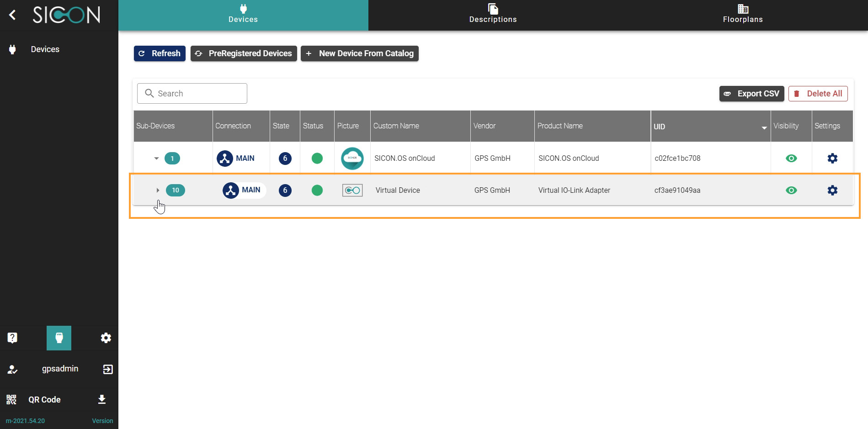
Task: Click the Delete All button
Action: tap(818, 94)
